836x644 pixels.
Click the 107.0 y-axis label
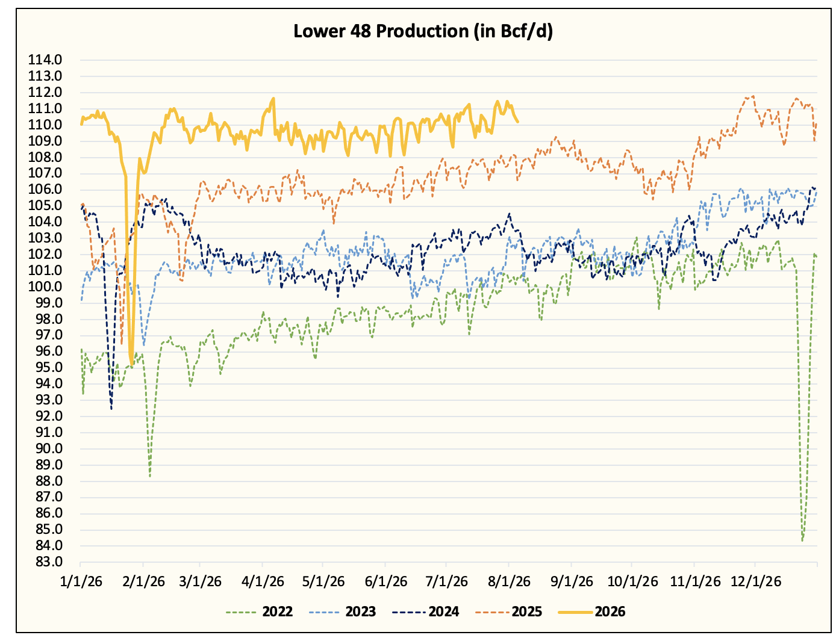tap(45, 173)
